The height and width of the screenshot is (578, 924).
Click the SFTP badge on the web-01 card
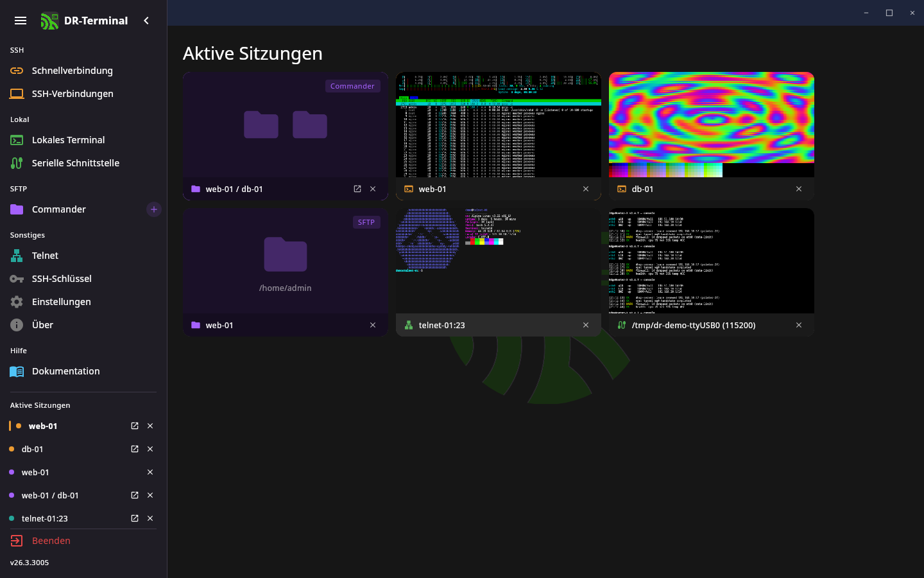click(x=366, y=222)
